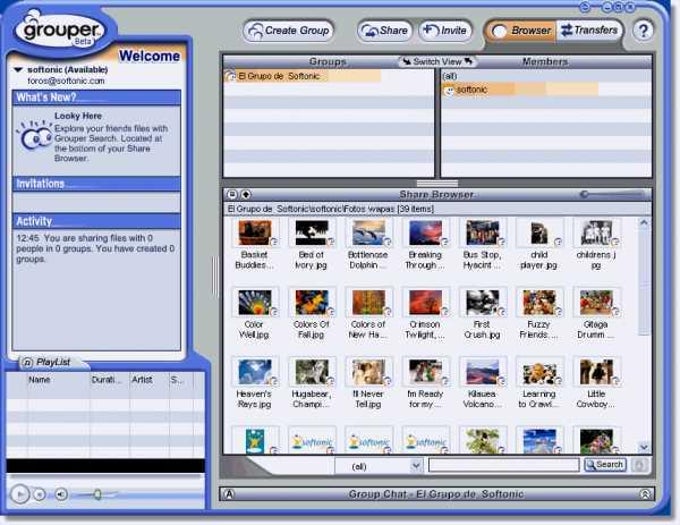680x525 pixels.
Task: Expand Group Chat panel with chevron icon
Action: click(644, 494)
